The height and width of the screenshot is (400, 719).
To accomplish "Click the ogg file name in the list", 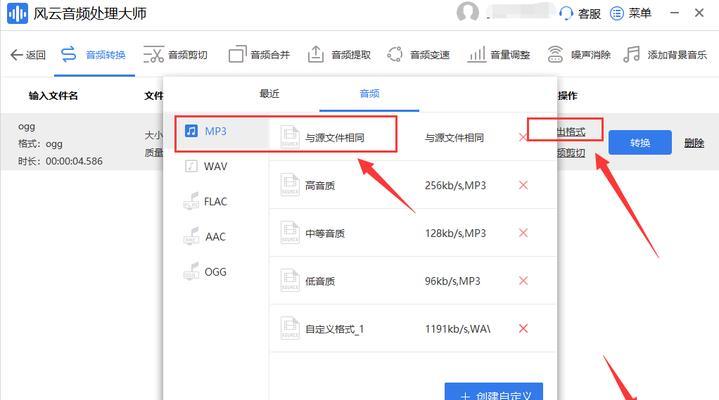I will click(x=27, y=126).
